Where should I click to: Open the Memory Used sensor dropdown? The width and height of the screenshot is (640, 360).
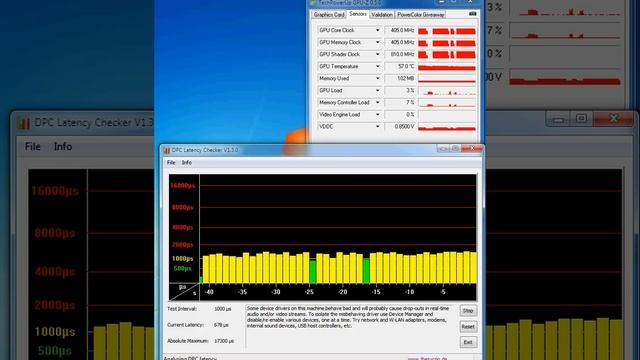click(x=377, y=78)
